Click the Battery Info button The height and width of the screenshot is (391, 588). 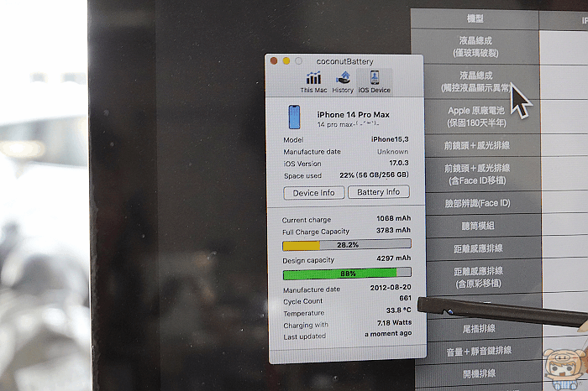click(x=378, y=192)
